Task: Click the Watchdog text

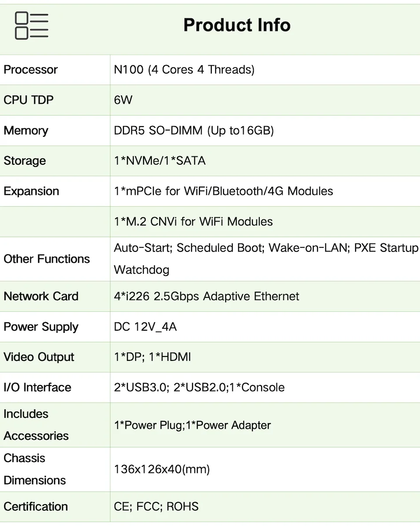Action: click(141, 270)
